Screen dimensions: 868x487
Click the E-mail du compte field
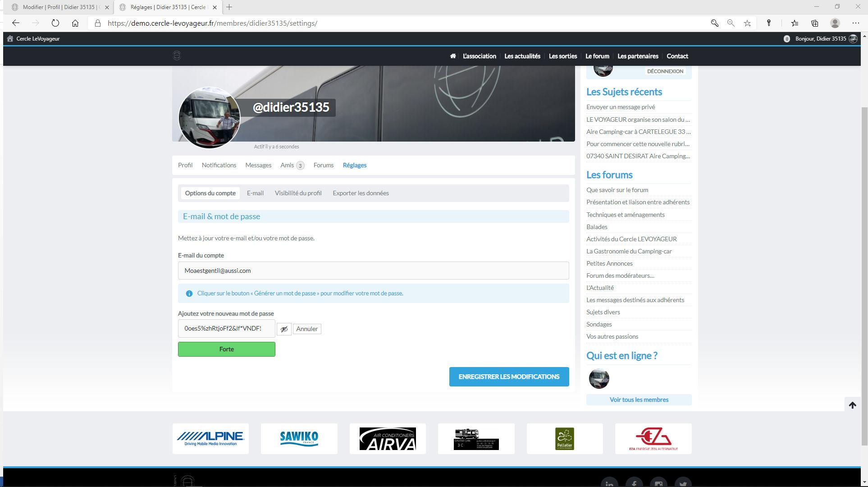pyautogui.click(x=373, y=271)
